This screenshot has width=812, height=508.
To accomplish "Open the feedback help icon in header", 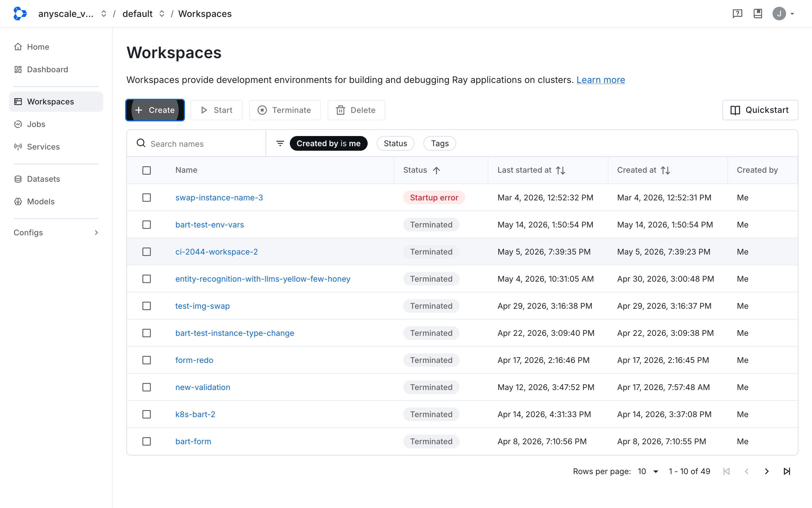I will click(x=737, y=14).
